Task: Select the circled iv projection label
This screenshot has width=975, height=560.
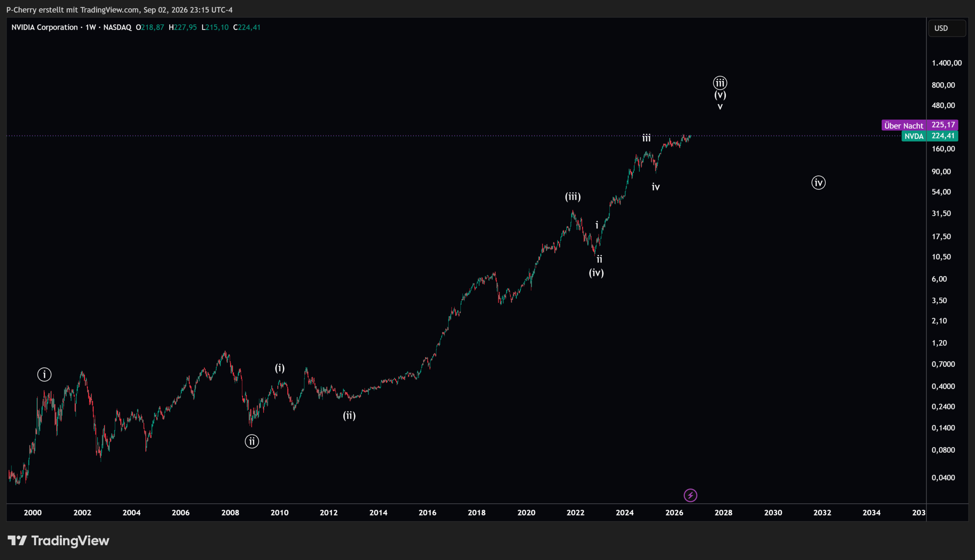Action: tap(818, 182)
